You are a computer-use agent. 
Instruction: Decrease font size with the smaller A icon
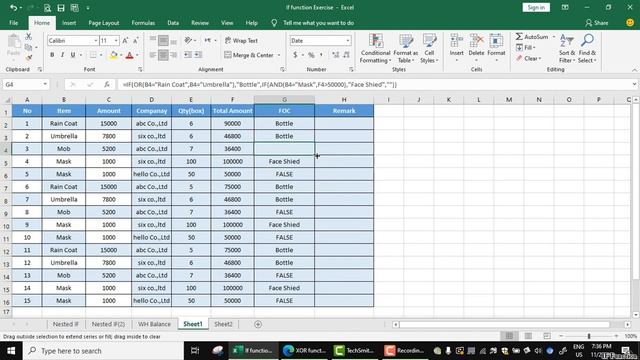click(x=136, y=40)
